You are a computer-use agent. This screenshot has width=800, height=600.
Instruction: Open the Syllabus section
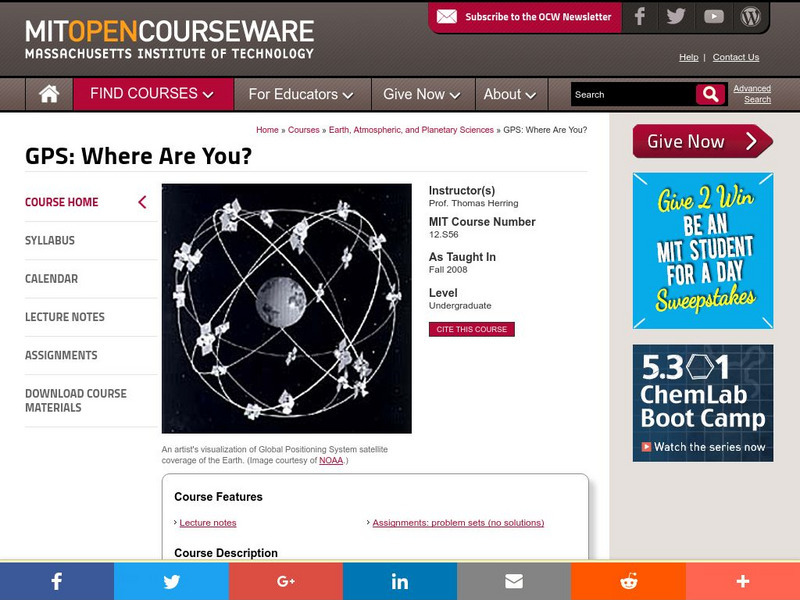click(50, 240)
